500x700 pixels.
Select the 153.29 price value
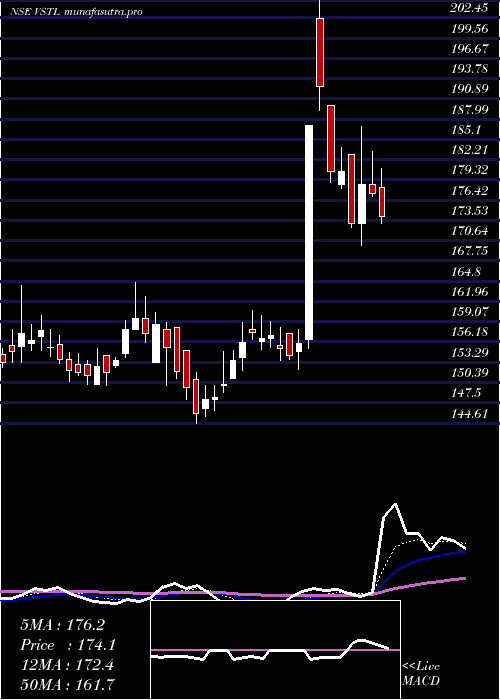coord(468,352)
